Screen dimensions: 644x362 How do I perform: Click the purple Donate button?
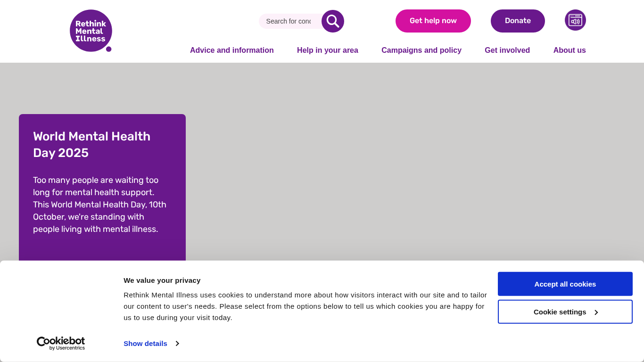pyautogui.click(x=518, y=21)
